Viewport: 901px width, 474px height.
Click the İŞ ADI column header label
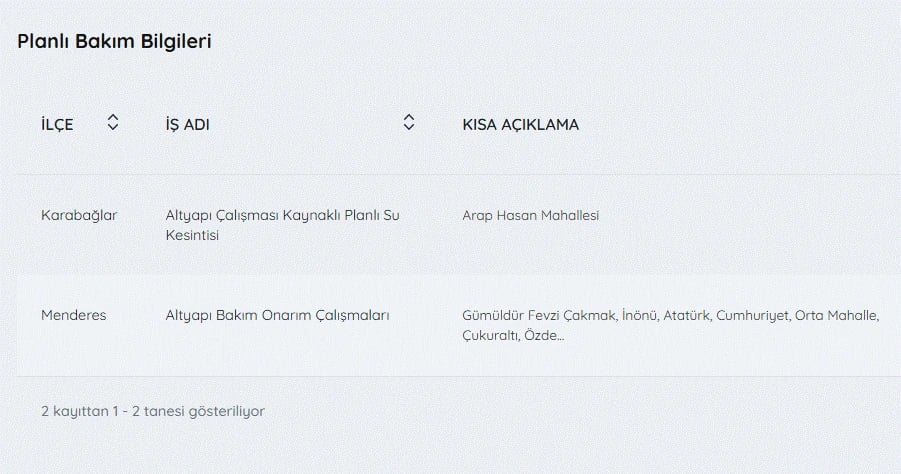[x=187, y=124]
